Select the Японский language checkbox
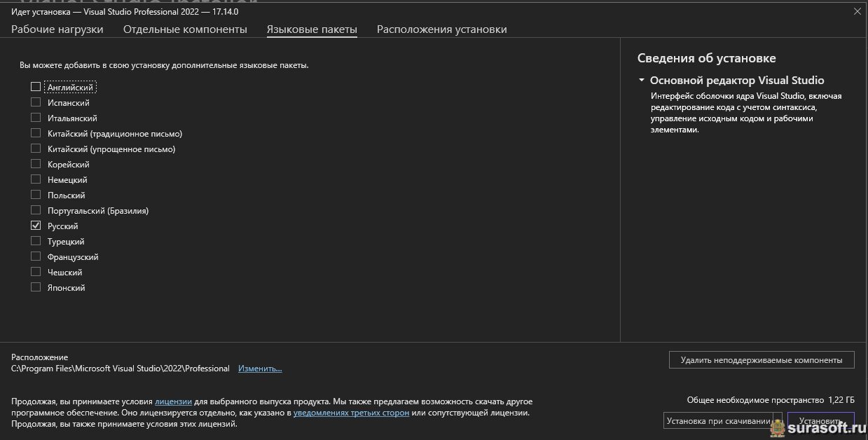868x440 pixels. coord(36,287)
